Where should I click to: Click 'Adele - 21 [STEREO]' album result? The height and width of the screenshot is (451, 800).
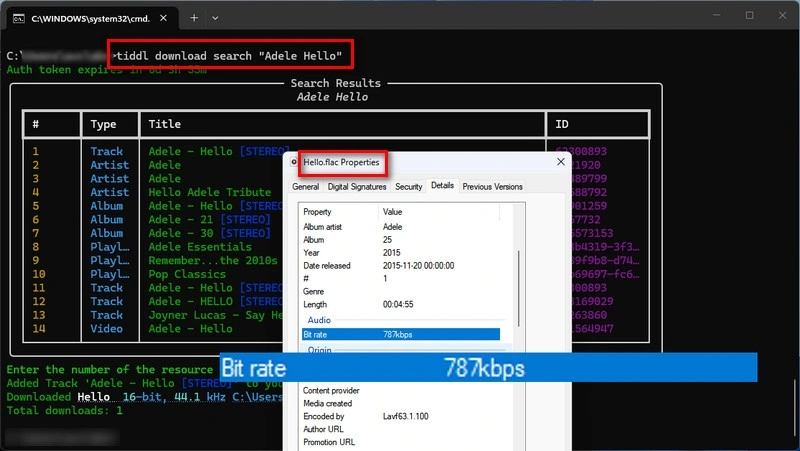click(209, 219)
